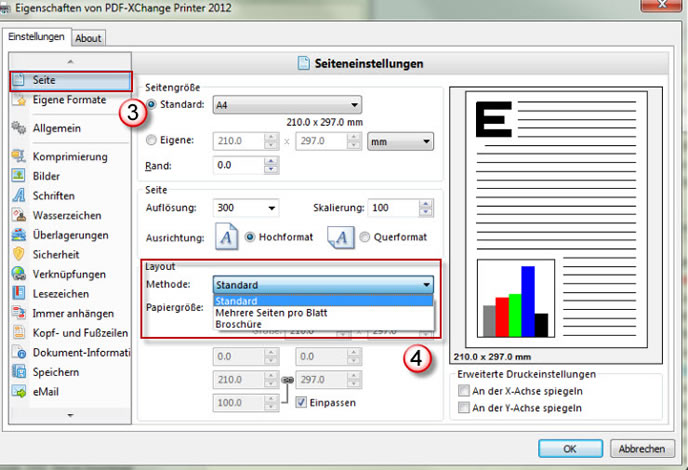Select the Standard page size radio button
The height and width of the screenshot is (470, 688).
151,104
